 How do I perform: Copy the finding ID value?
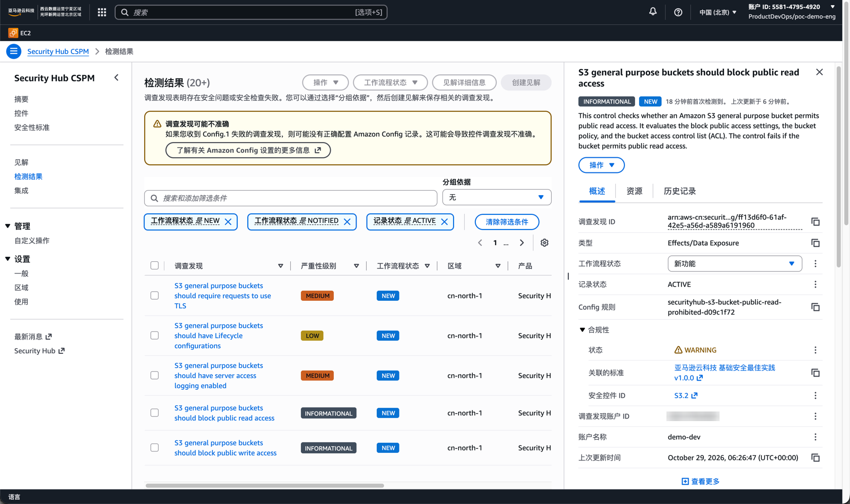[816, 222]
